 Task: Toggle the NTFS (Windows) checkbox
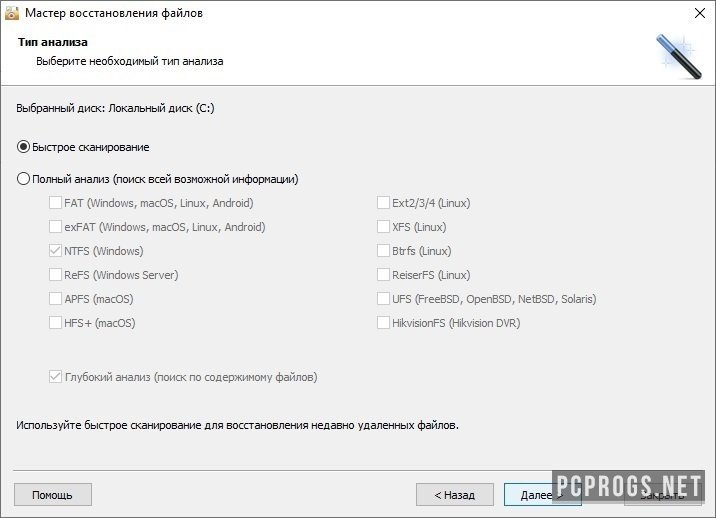point(55,251)
